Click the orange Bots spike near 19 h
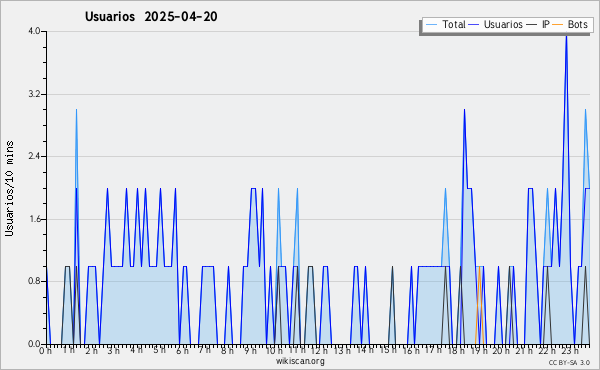600x370 pixels. click(x=479, y=305)
